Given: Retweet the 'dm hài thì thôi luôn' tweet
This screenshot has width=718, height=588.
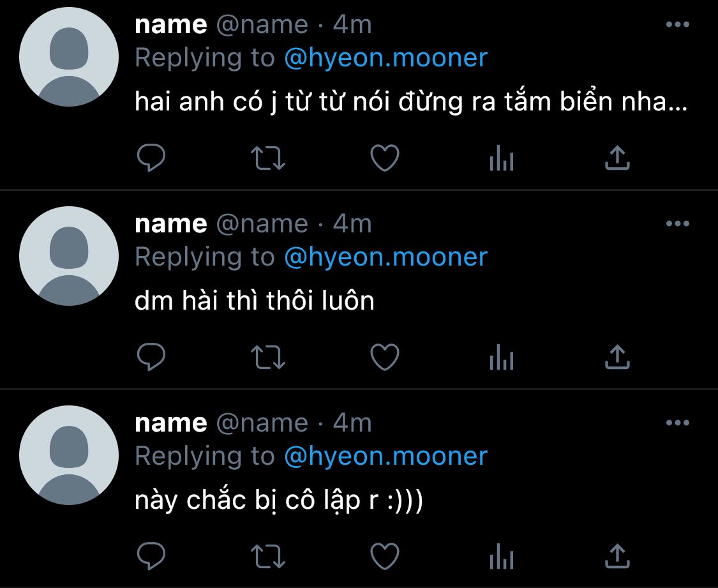Looking at the screenshot, I should point(268,357).
